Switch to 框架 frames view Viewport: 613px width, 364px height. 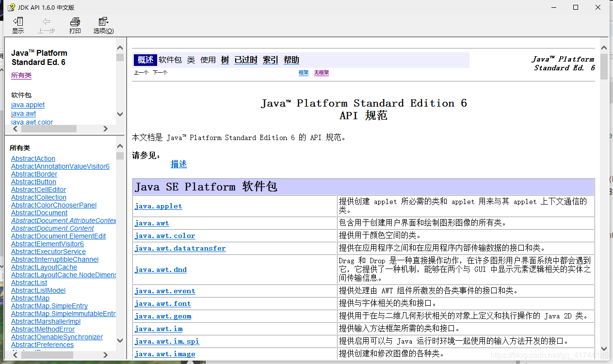[x=304, y=73]
